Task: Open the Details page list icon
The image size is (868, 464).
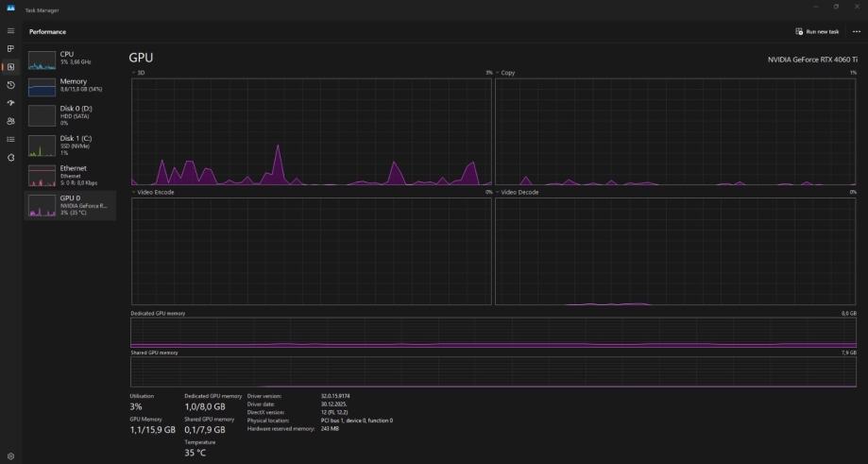Action: click(10, 140)
